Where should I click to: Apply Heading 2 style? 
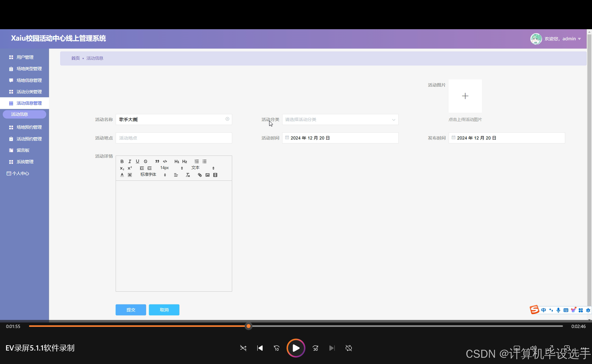pyautogui.click(x=185, y=161)
